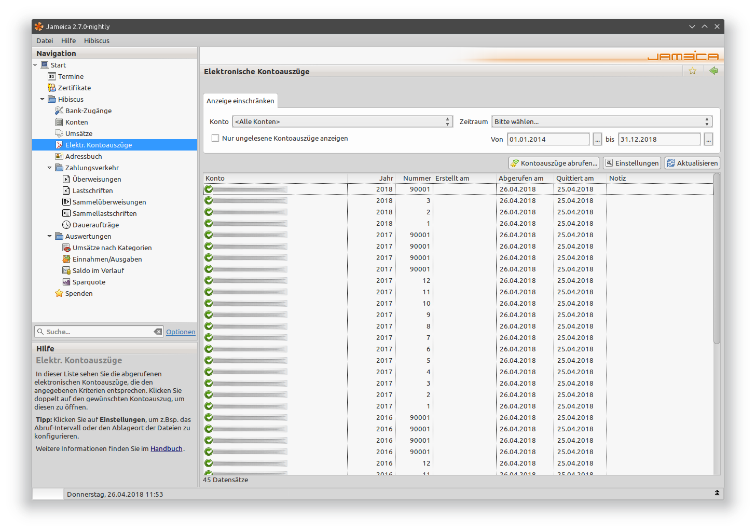Toggle 'Nur ungelesene Kontoauszüge anzeigen' checkbox
Screen dimensions: 756x532
[x=215, y=138]
